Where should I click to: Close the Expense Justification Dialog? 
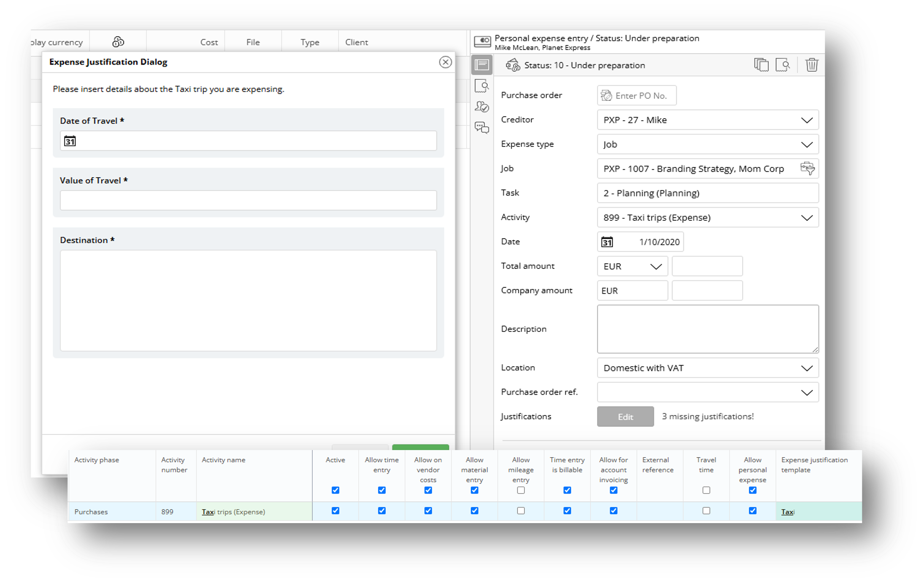tap(445, 62)
